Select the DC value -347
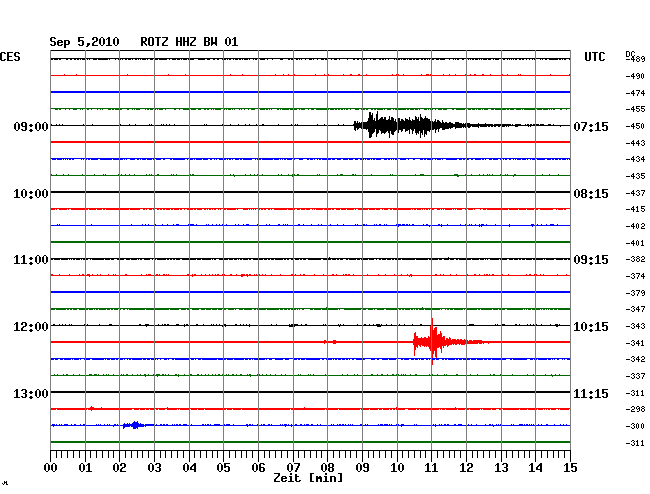650x494 pixels. (x=635, y=310)
